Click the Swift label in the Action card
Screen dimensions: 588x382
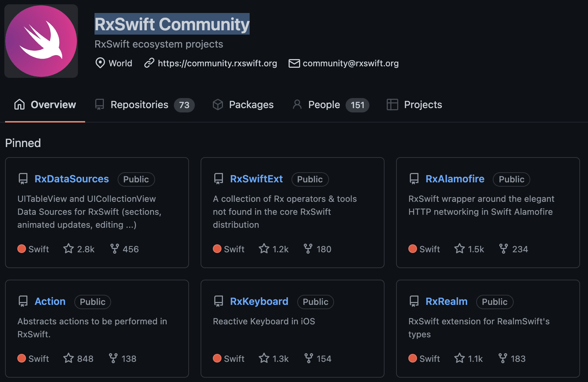click(x=39, y=359)
